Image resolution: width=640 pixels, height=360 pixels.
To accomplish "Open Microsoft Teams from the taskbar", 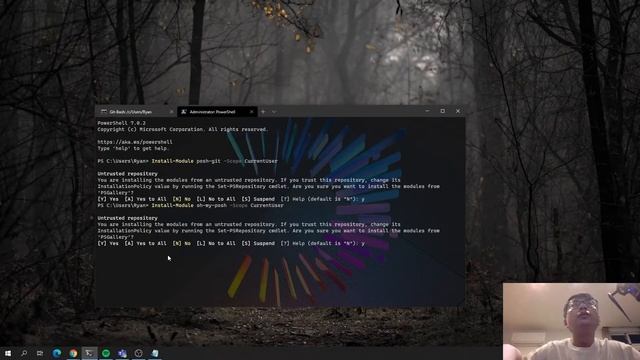I will 122,353.
